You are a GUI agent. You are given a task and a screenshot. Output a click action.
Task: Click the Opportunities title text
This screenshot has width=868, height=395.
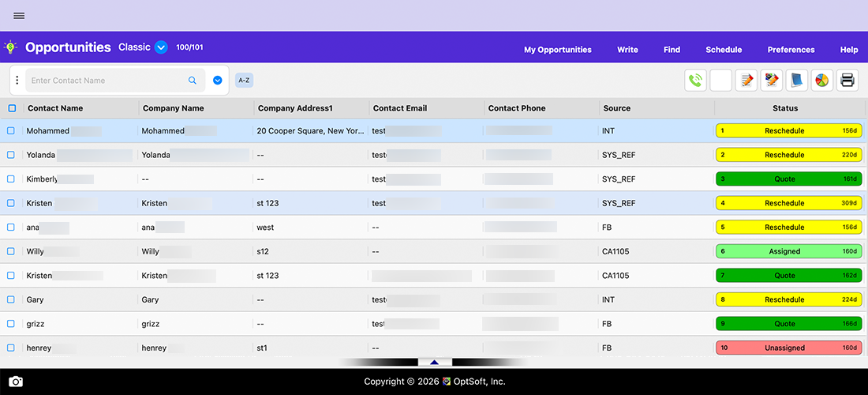[68, 47]
